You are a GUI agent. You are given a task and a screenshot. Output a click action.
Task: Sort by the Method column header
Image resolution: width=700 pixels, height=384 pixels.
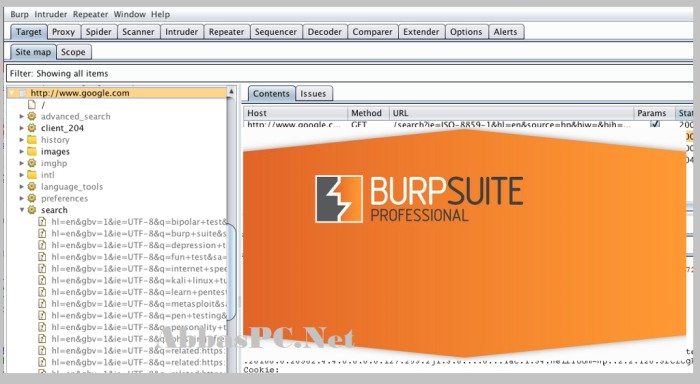click(368, 113)
